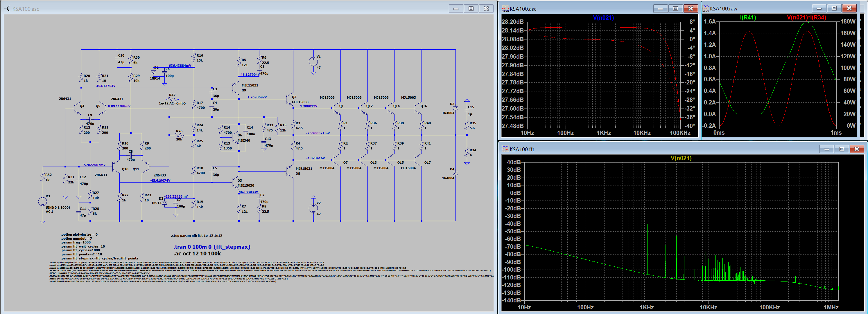
Task: Select the green I(R41) trace label
Action: tap(748, 17)
